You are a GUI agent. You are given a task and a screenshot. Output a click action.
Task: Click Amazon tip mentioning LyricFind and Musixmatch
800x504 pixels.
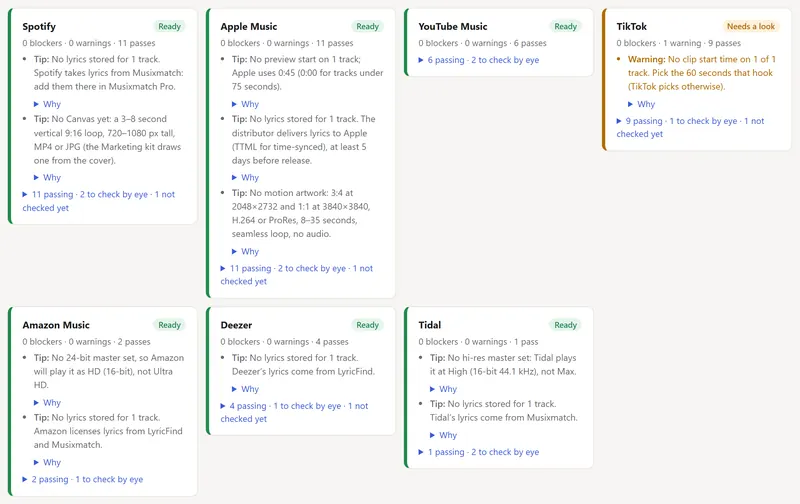108,431
